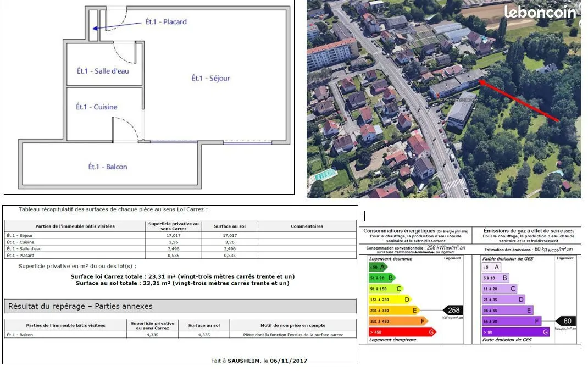This screenshot has width=588, height=371.
Task: Click the "56 à 80 F" GES emission bar
Action: pyautogui.click(x=512, y=321)
